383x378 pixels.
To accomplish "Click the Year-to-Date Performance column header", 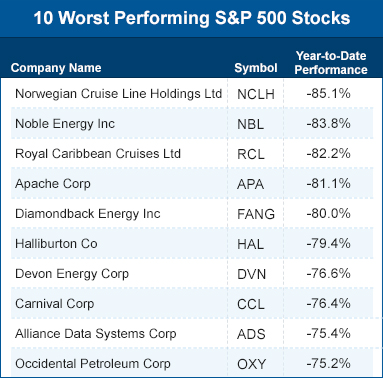I will tap(331, 63).
